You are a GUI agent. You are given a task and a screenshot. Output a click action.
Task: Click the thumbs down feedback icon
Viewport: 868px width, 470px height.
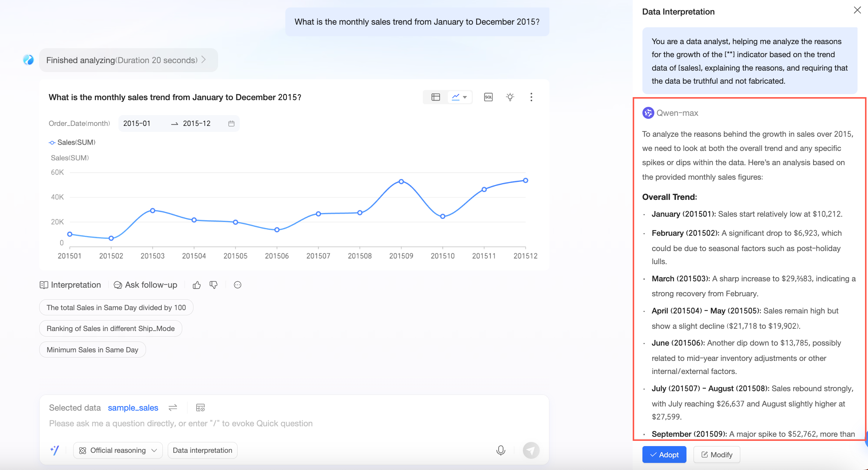214,285
